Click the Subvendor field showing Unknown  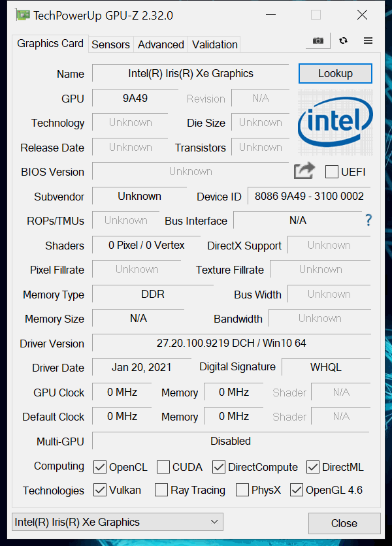(139, 196)
